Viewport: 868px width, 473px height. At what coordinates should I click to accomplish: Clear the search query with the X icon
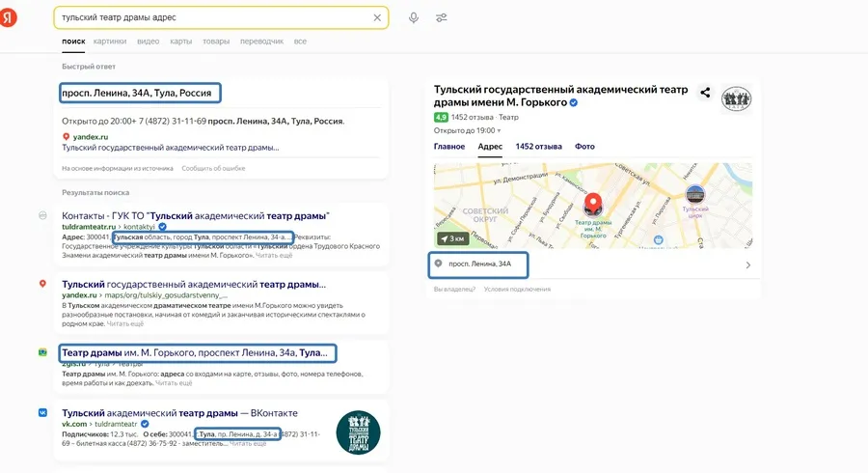click(377, 17)
